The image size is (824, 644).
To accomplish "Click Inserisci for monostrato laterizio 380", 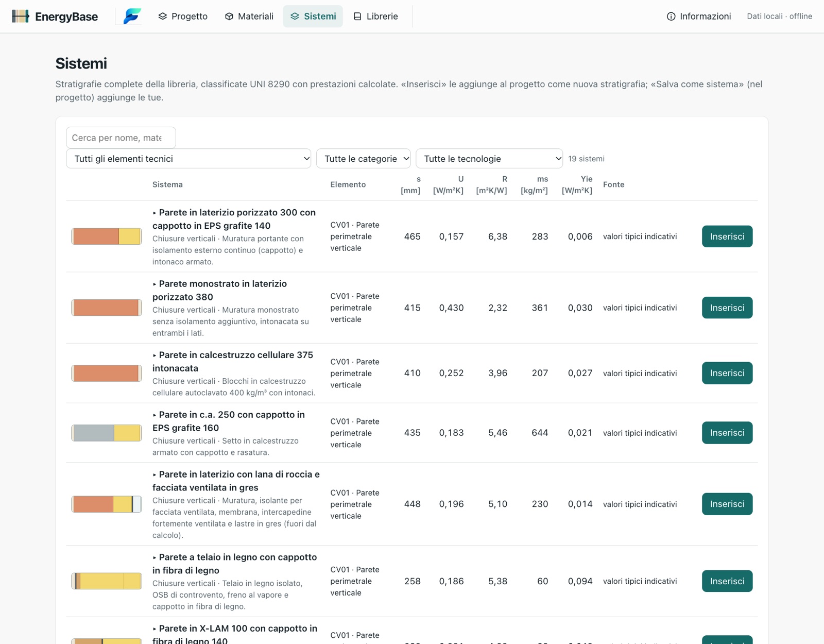I will pyautogui.click(x=727, y=308).
